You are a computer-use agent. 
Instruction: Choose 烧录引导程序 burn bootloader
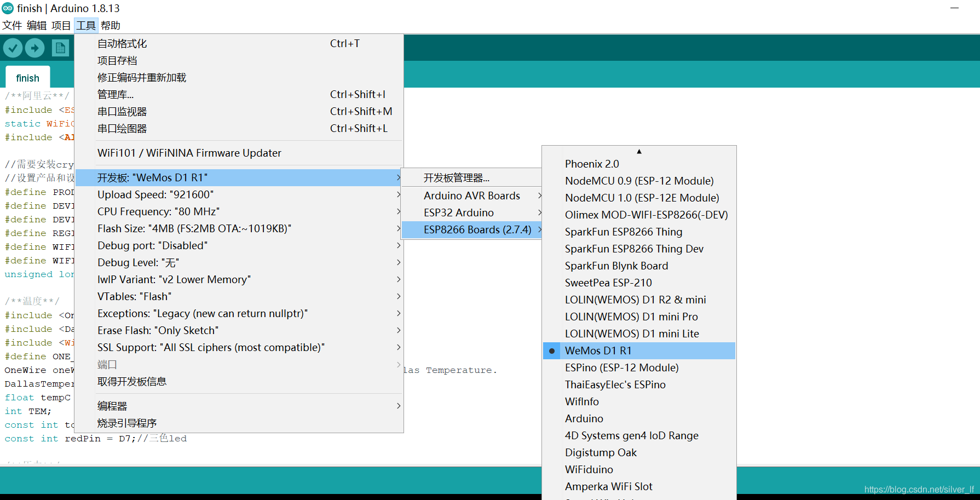click(x=239, y=423)
